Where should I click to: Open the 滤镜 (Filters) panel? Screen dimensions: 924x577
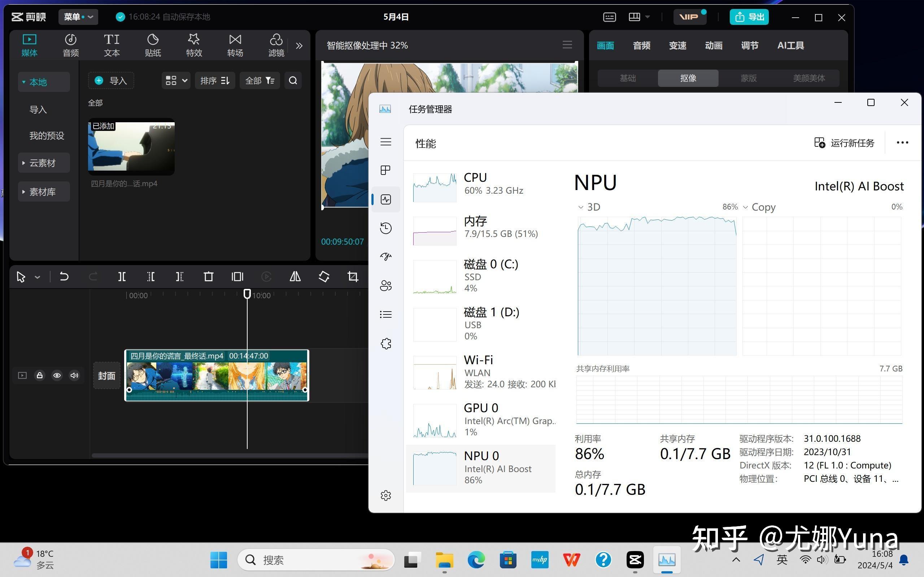click(276, 45)
